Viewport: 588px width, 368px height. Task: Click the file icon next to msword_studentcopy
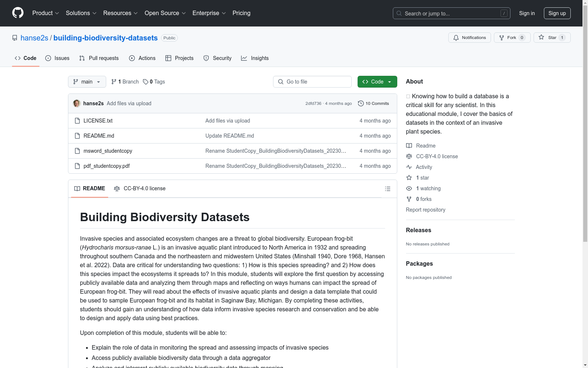(x=77, y=151)
